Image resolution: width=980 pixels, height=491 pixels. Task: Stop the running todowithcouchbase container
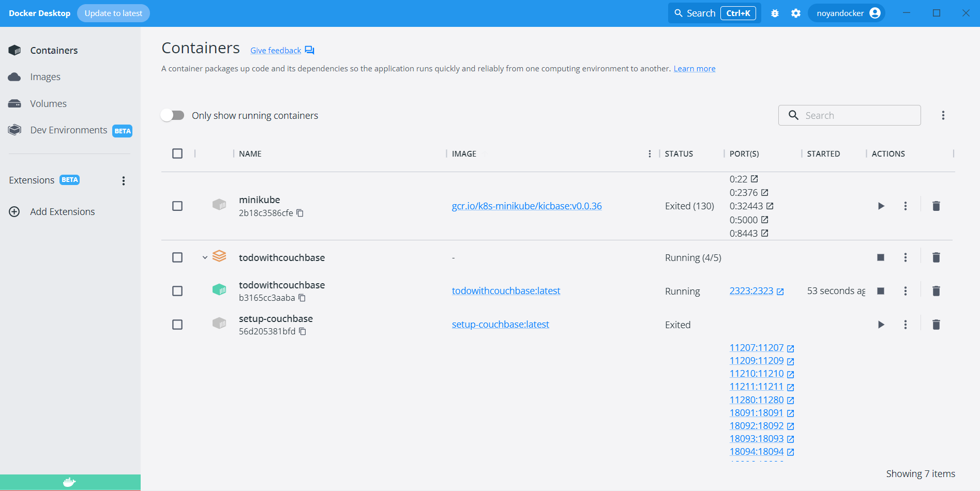click(x=881, y=291)
